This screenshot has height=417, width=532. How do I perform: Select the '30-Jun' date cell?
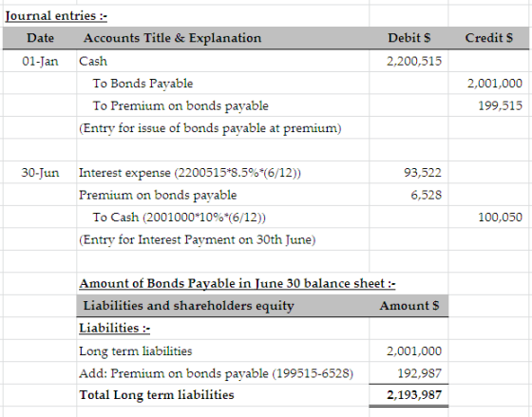pos(40,173)
